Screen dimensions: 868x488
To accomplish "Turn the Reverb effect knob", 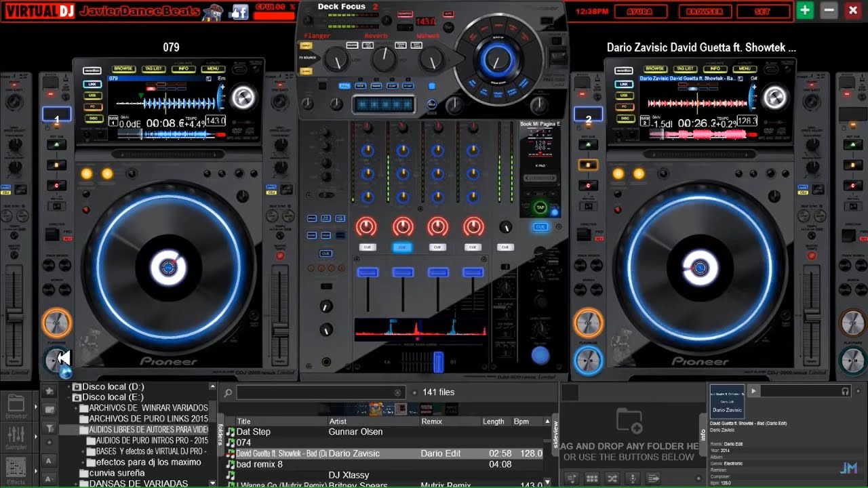I will (383, 60).
